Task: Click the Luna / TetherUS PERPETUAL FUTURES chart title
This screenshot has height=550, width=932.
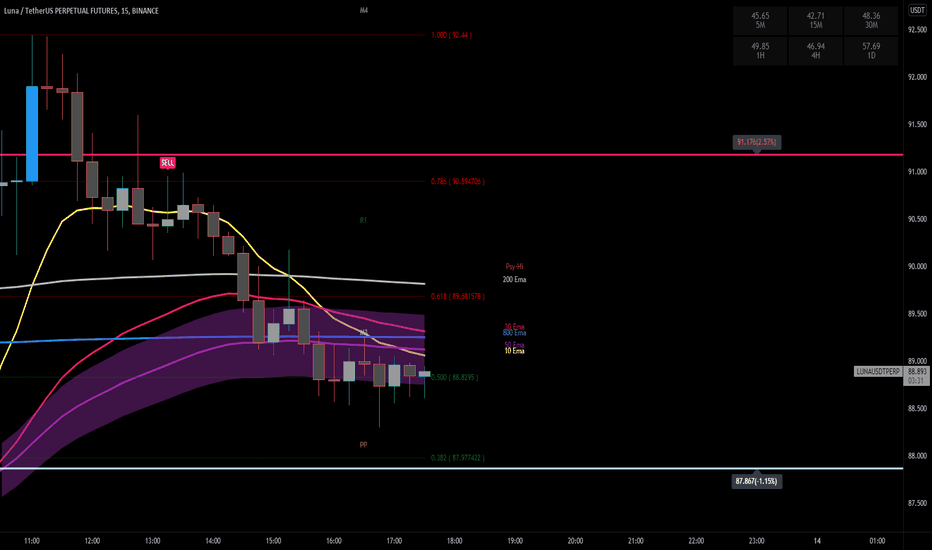Action: [x=81, y=11]
